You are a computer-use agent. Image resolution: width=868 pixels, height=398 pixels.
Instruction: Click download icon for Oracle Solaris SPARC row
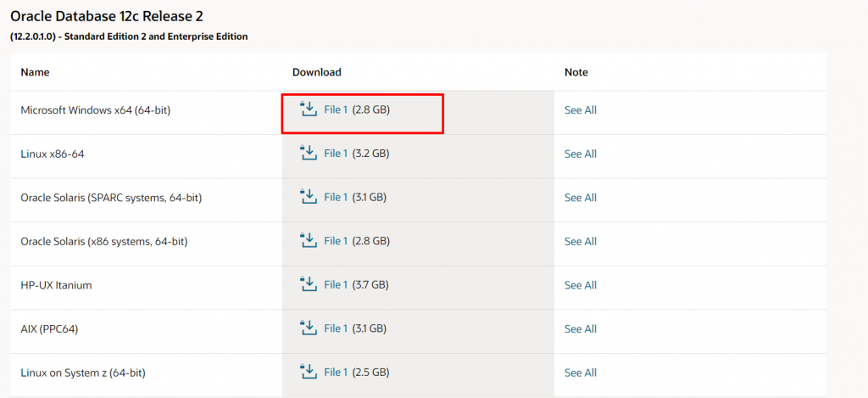(x=308, y=197)
